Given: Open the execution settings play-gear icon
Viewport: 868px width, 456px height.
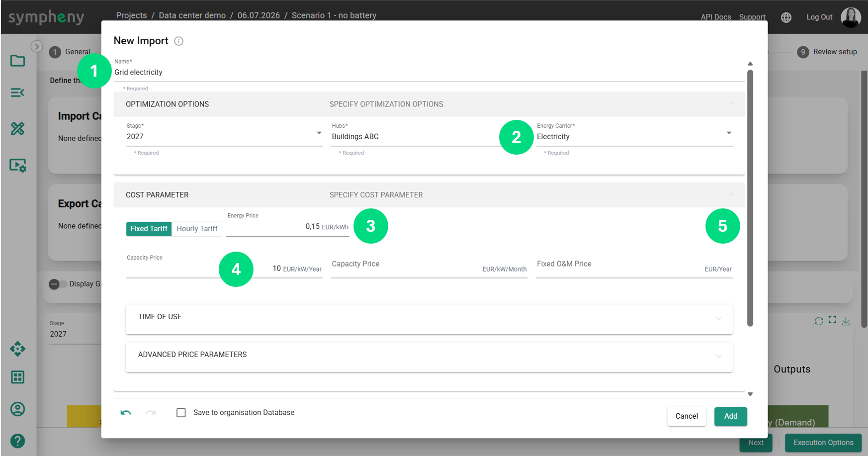Looking at the screenshot, I should 18,165.
